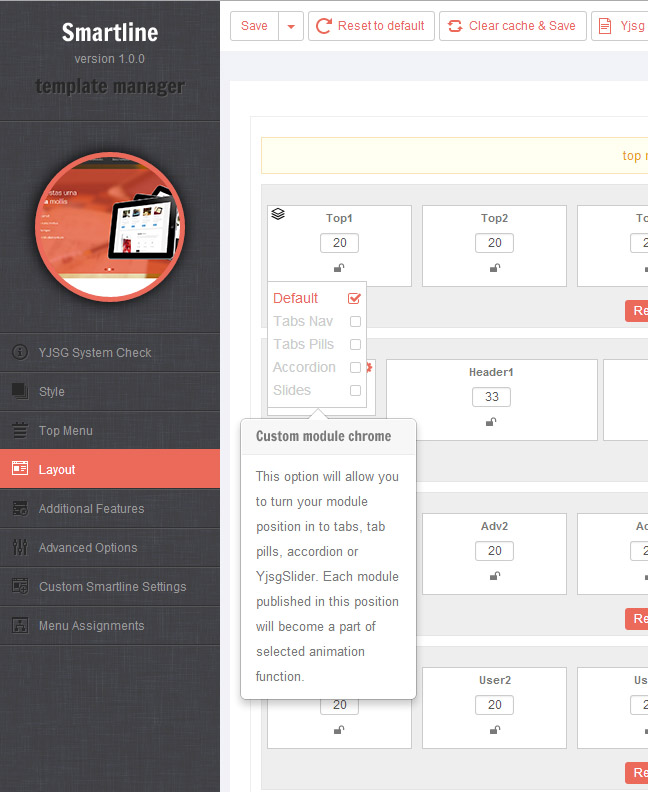Click the Header1 position label
648x792 pixels.
(491, 372)
